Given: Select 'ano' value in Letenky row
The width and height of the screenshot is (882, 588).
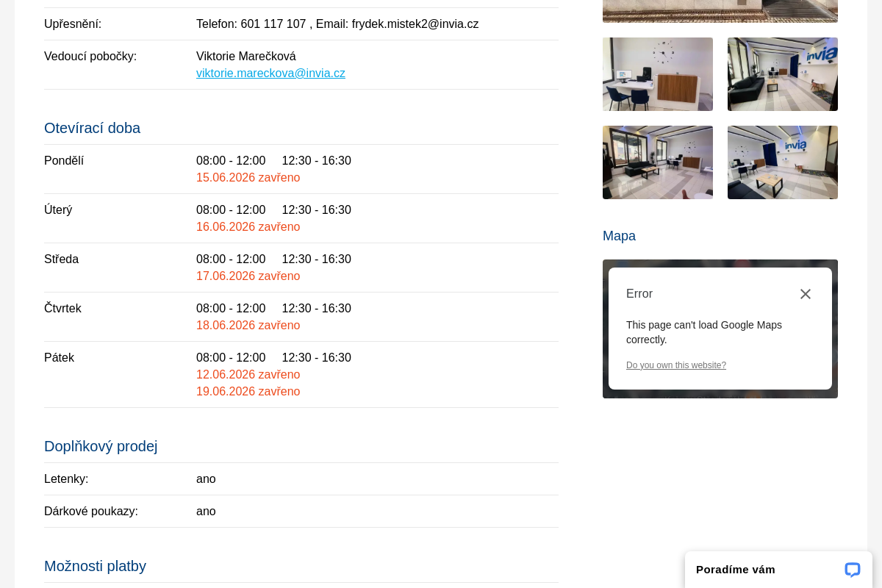Looking at the screenshot, I should click(x=206, y=479).
